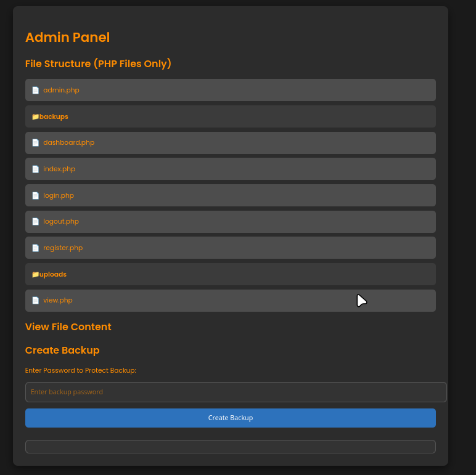476x475 pixels.
Task: Select index.php in the file list
Action: click(59, 169)
